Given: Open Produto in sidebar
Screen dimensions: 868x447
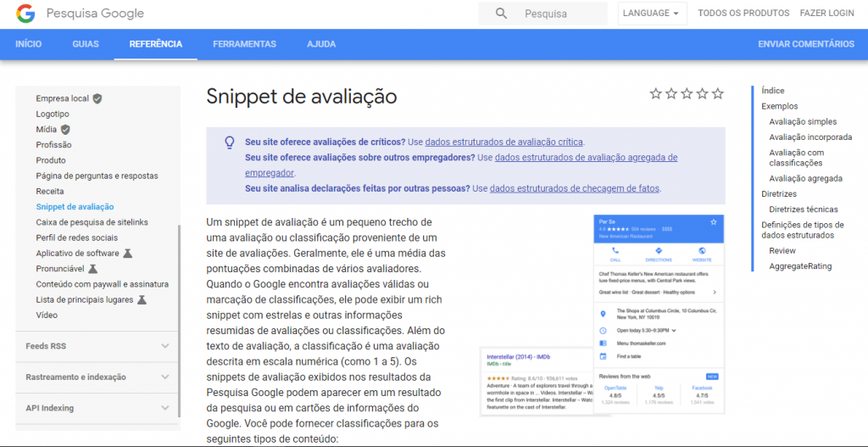Looking at the screenshot, I should pyautogui.click(x=51, y=160).
